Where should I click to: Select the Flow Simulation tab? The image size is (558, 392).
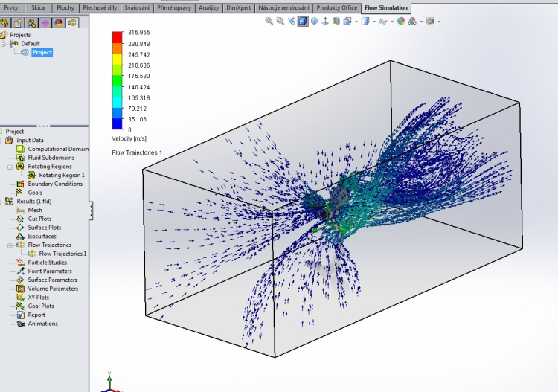tap(386, 8)
